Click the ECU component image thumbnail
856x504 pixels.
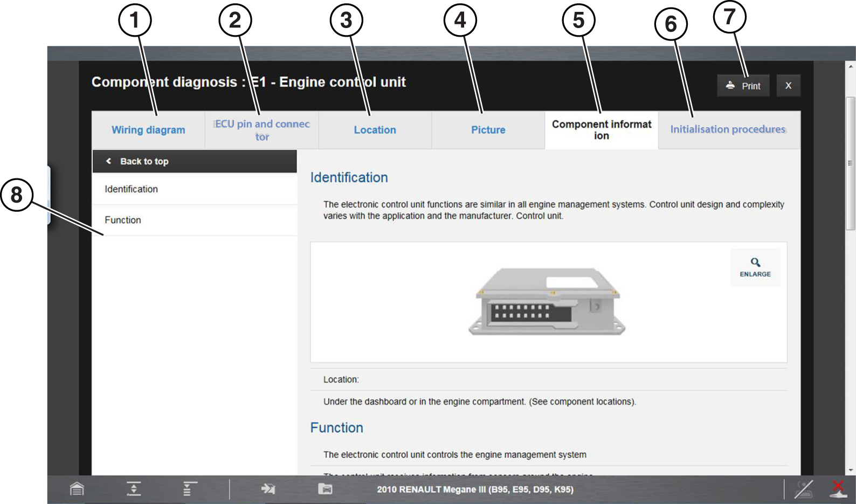click(547, 302)
